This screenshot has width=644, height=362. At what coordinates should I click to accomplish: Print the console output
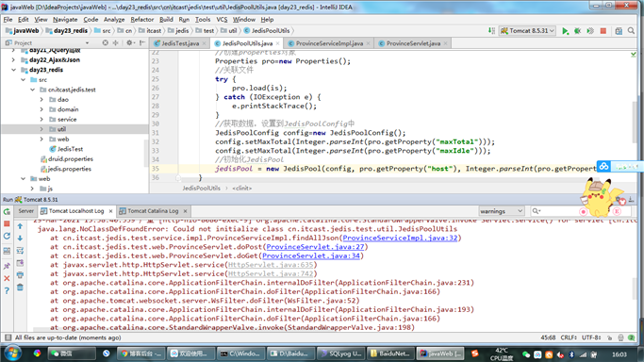pos(20,275)
